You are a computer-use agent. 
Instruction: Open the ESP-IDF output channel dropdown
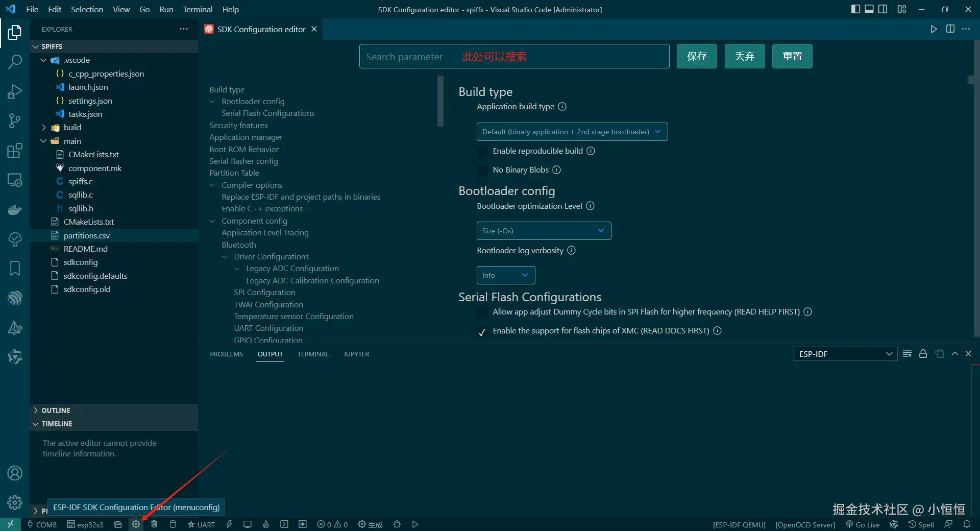point(845,354)
